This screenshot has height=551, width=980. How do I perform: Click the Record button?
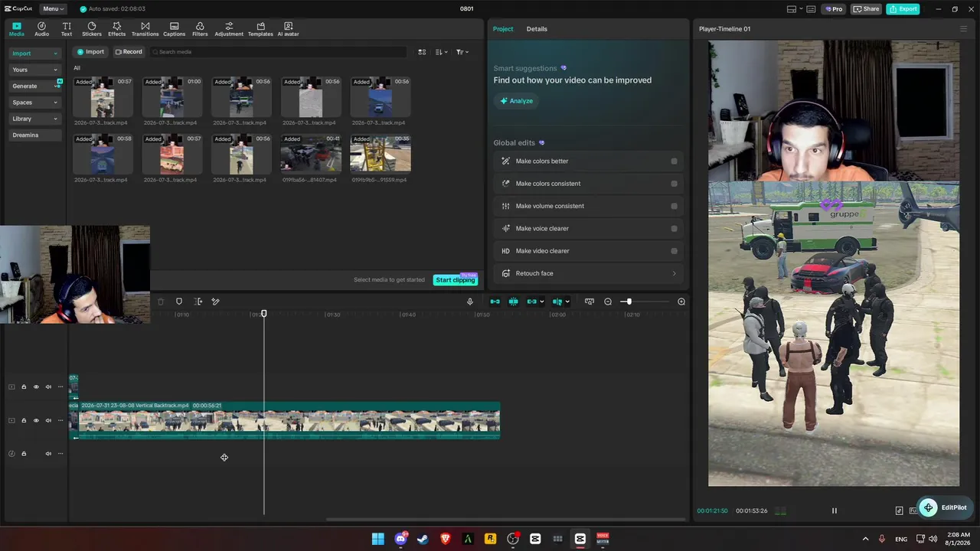129,52
